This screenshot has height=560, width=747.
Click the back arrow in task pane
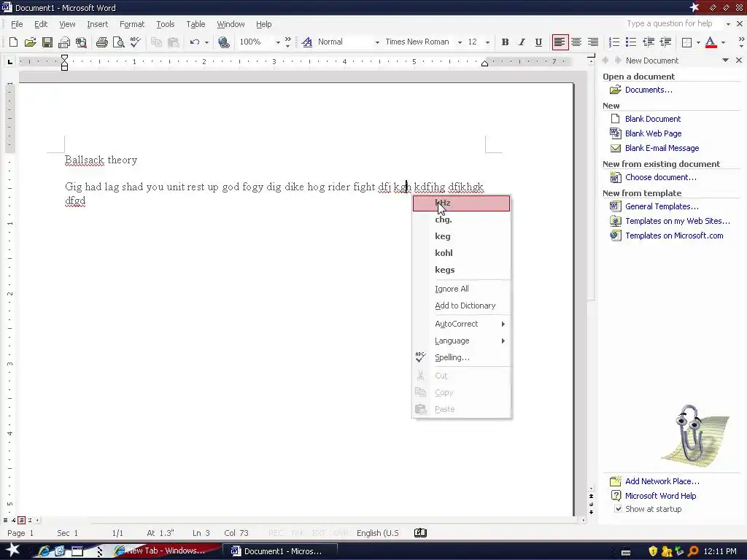(x=605, y=60)
